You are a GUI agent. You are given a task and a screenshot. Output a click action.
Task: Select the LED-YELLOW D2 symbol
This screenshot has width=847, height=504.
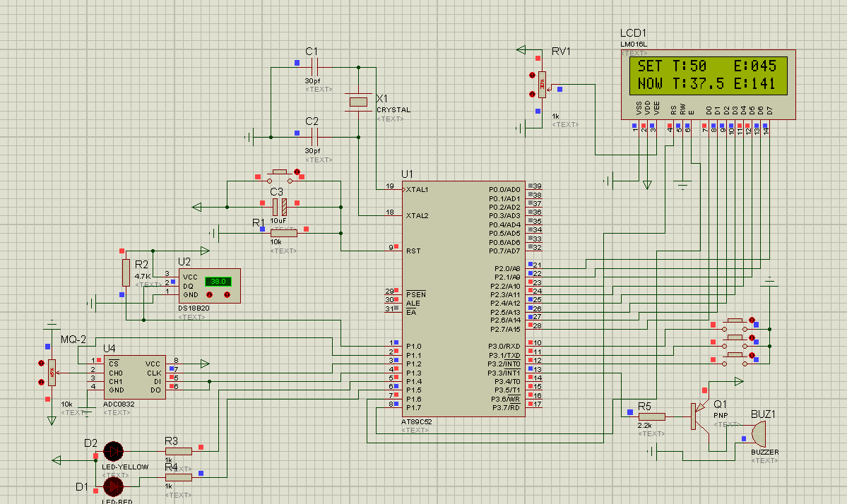tap(114, 451)
